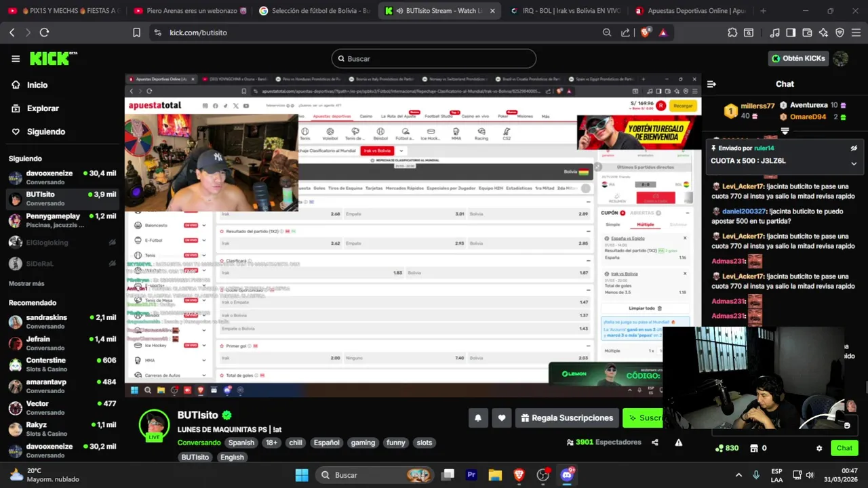Screen dimensions: 868x488
Task: Open recommended channel Vector
Action: pos(61,407)
